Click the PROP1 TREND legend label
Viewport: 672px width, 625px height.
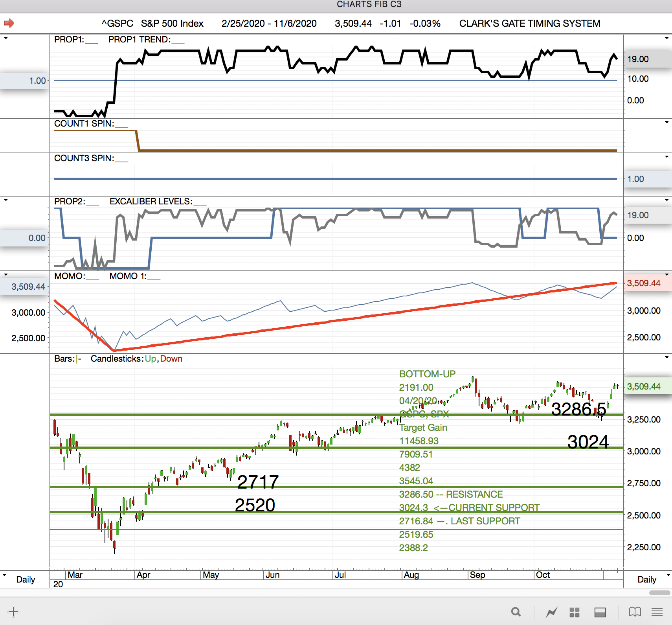[x=139, y=40]
